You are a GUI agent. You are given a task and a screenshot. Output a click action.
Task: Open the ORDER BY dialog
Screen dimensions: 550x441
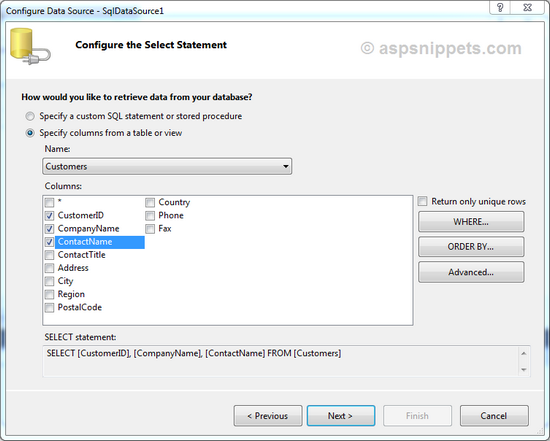tap(471, 247)
